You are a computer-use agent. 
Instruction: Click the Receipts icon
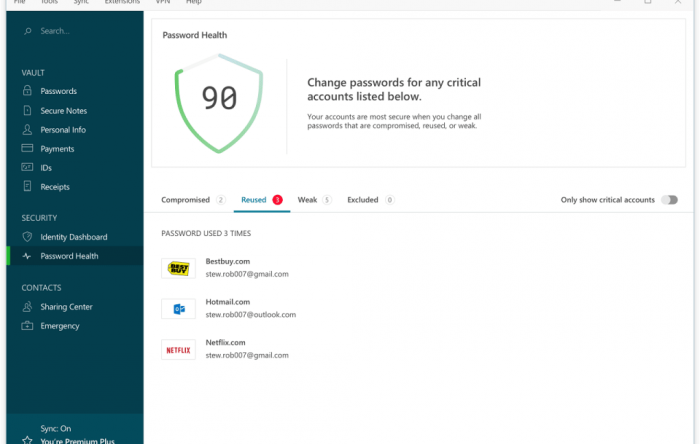coord(27,186)
